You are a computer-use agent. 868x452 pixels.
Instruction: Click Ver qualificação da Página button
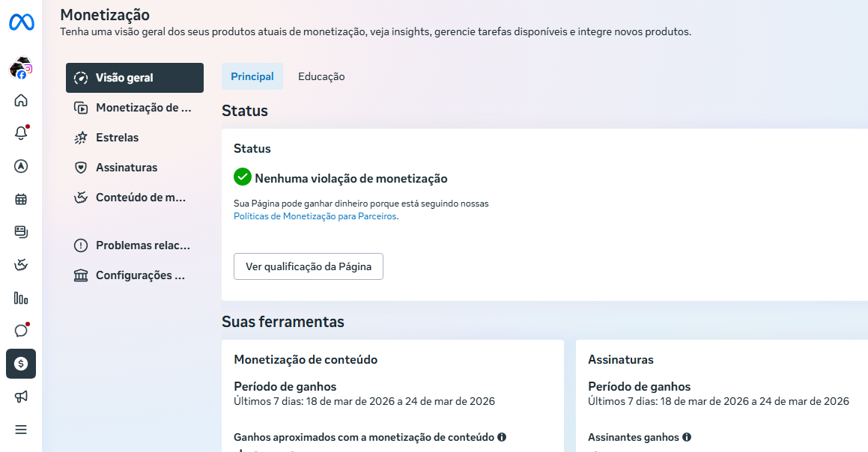tap(309, 266)
